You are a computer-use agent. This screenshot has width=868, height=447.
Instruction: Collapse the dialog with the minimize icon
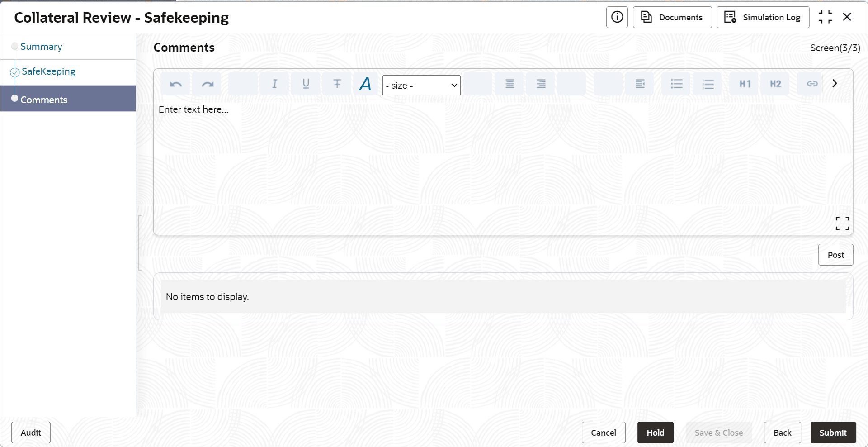(825, 17)
